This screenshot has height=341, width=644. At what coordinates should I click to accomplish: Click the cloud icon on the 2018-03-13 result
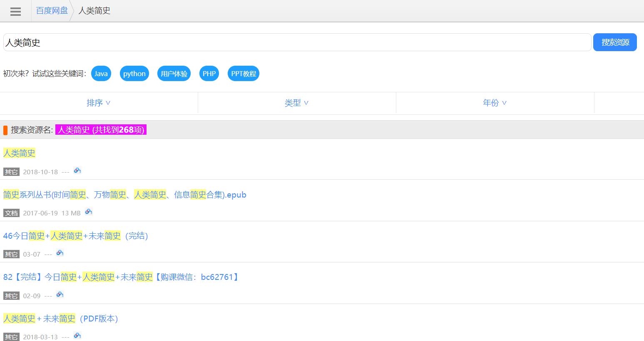77,336
